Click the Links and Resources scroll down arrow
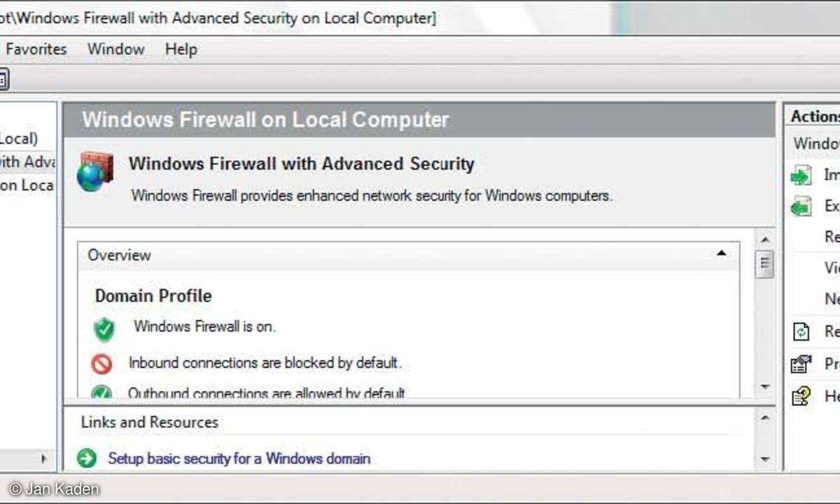The image size is (840, 504). pyautogui.click(x=765, y=460)
